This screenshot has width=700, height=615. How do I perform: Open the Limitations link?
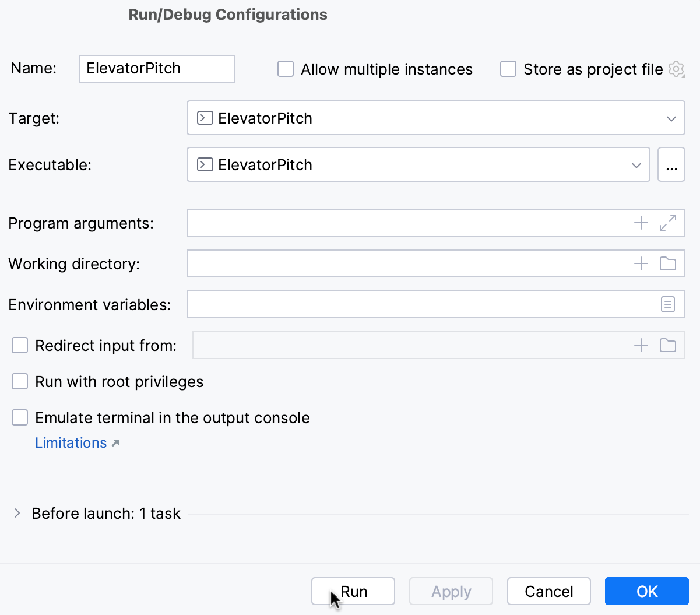(x=71, y=442)
